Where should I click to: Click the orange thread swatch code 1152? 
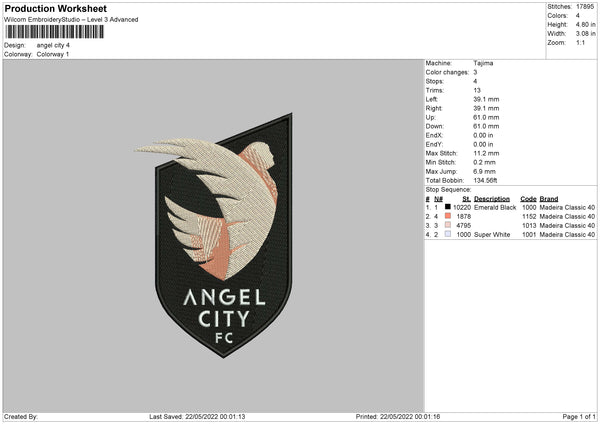coord(448,216)
